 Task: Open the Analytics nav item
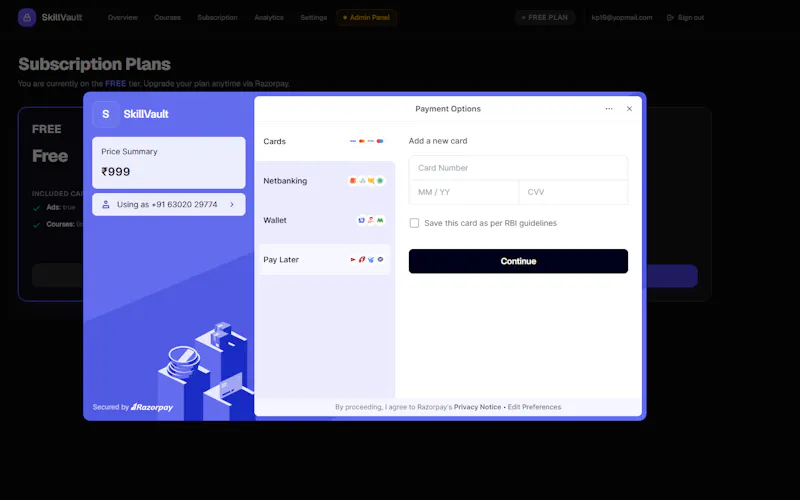(269, 17)
